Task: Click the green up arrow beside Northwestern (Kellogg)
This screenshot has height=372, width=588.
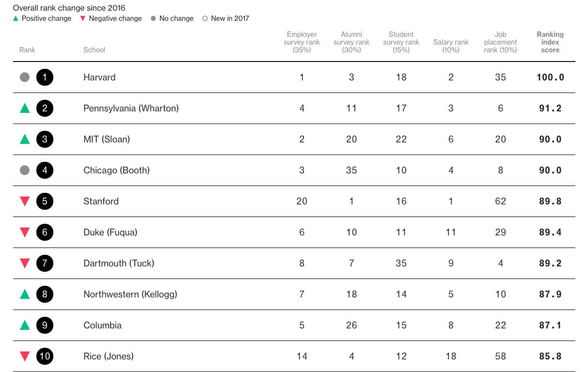Action: click(25, 294)
